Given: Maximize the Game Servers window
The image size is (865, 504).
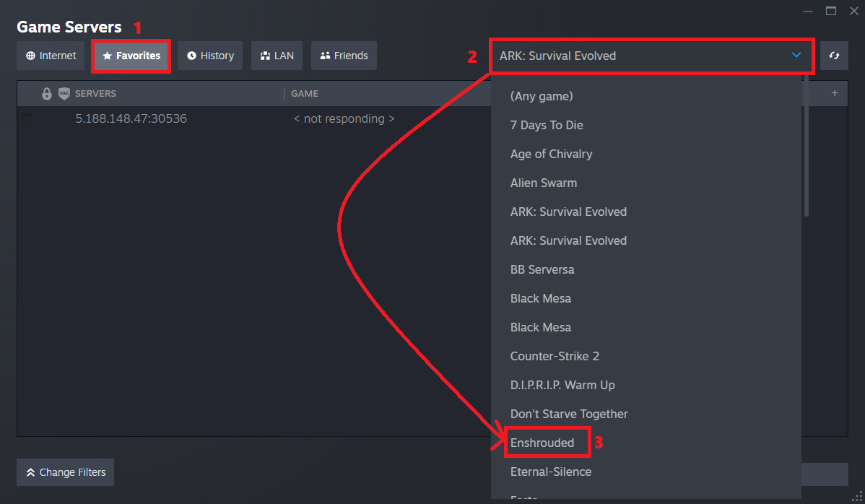Looking at the screenshot, I should [831, 11].
